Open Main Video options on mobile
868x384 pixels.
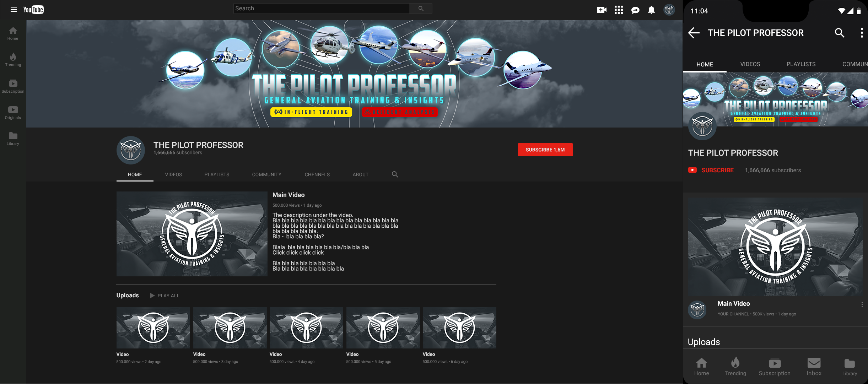pos(862,305)
